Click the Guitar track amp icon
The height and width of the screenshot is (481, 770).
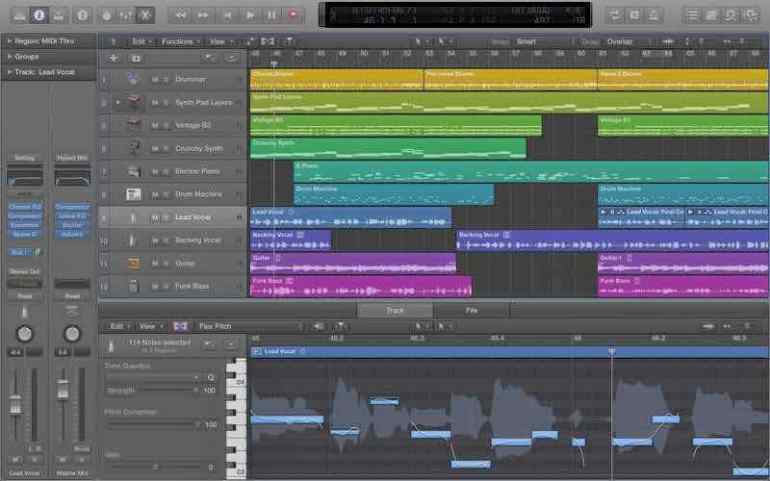(x=133, y=263)
